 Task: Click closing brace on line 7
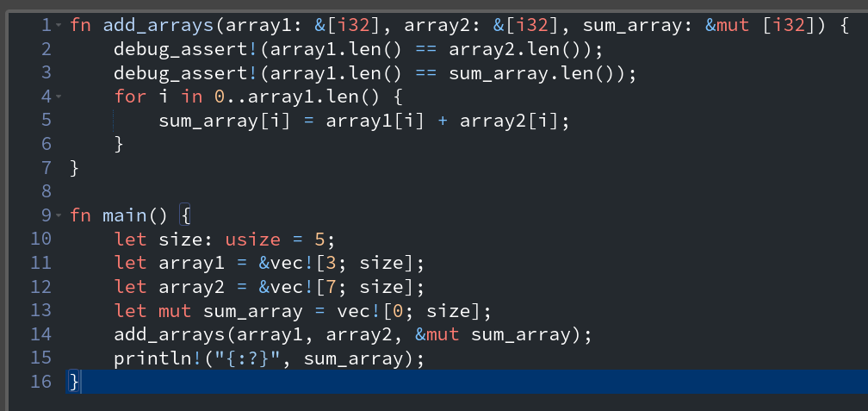point(75,168)
